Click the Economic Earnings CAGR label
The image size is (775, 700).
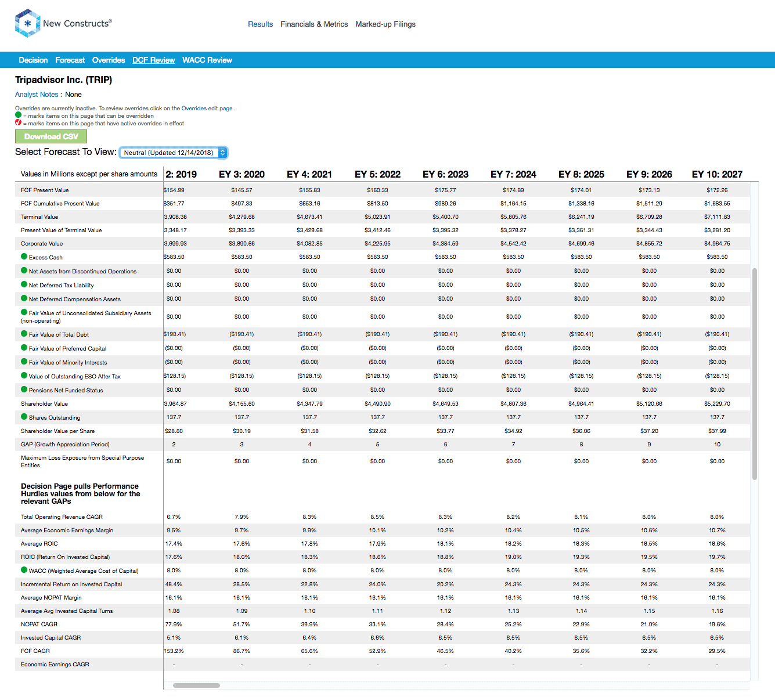coord(55,665)
